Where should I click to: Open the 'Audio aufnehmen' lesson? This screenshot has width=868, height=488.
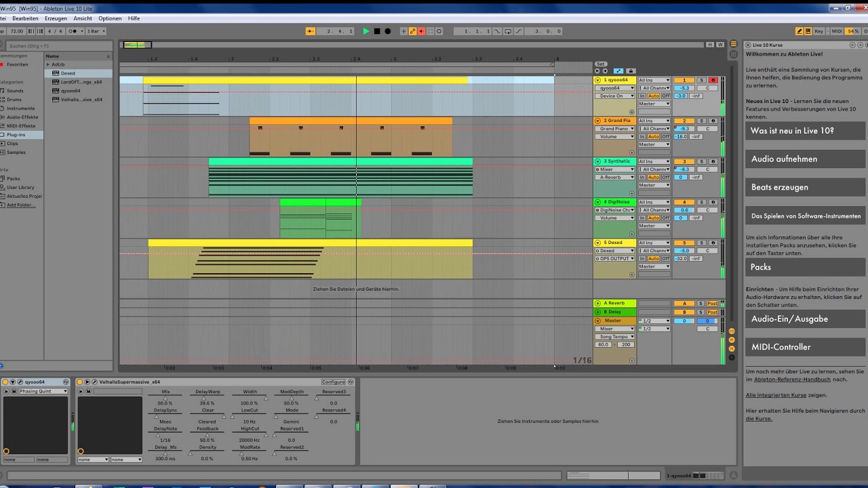tap(805, 159)
